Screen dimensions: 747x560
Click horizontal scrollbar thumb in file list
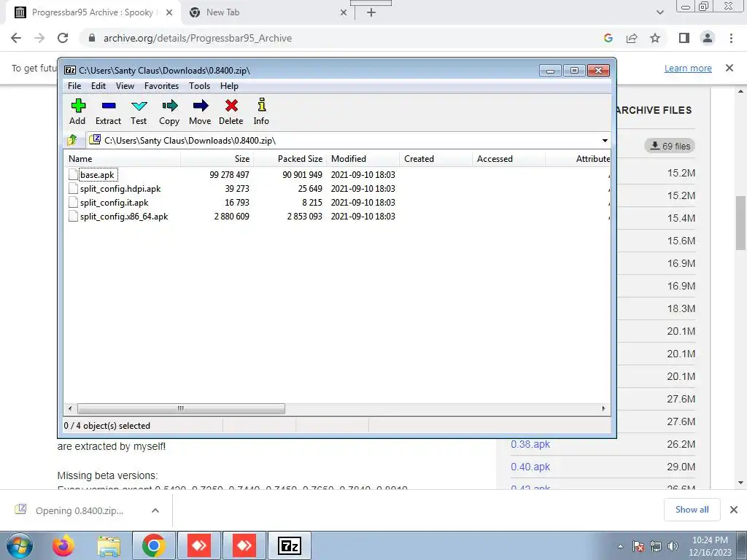pos(181,408)
